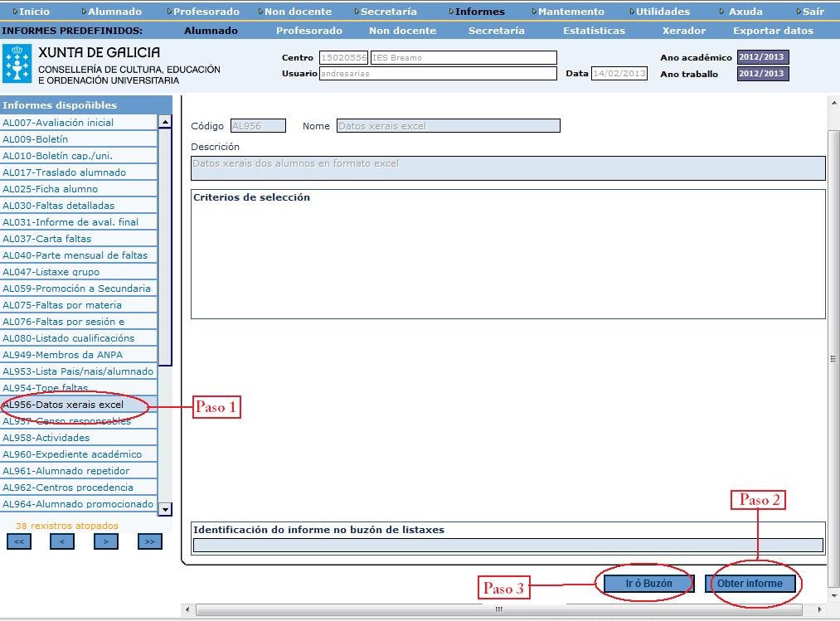Switch to the Xerador tab
The height and width of the screenshot is (621, 840).
click(x=682, y=30)
